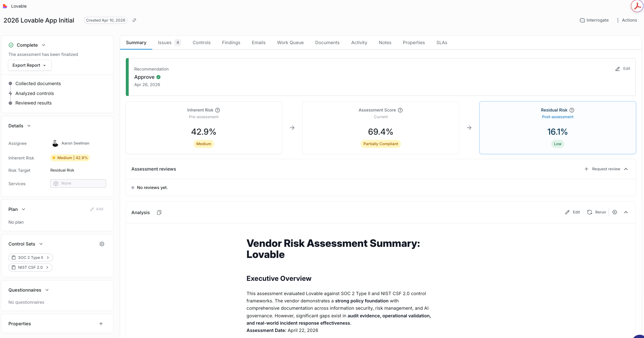This screenshot has height=338, width=644.
Task: Click the Lovable logo icon
Action: 5,6
